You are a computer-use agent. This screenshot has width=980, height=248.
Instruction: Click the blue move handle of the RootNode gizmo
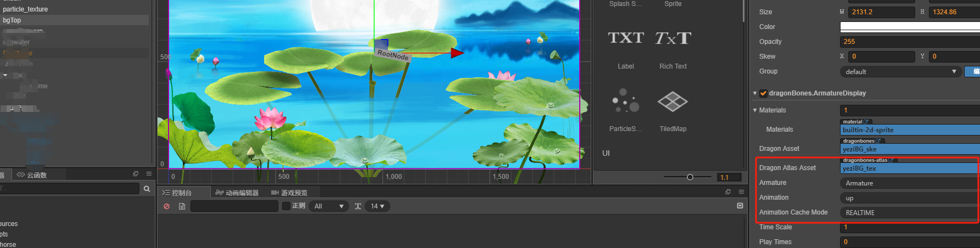pyautogui.click(x=381, y=44)
